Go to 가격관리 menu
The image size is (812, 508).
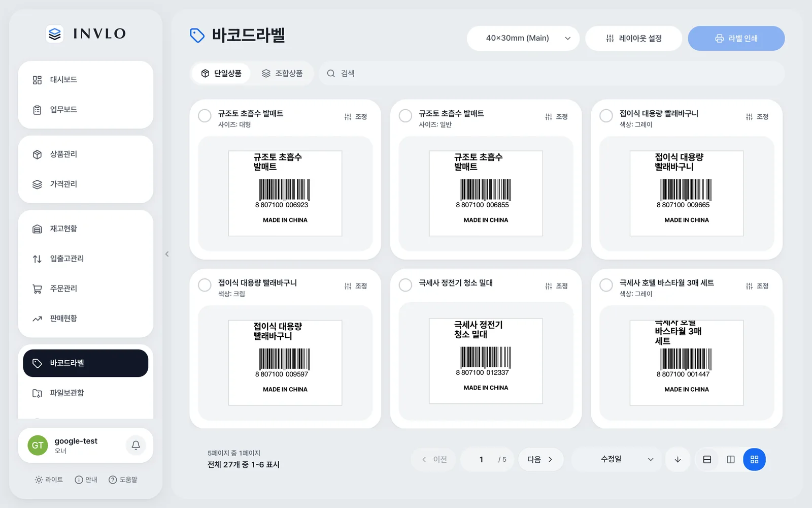[86, 184]
